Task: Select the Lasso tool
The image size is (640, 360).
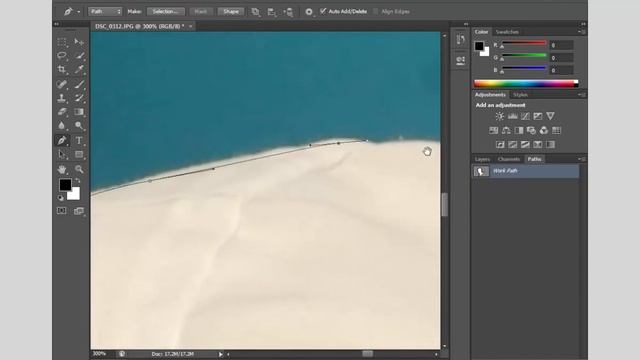Action: pyautogui.click(x=62, y=56)
